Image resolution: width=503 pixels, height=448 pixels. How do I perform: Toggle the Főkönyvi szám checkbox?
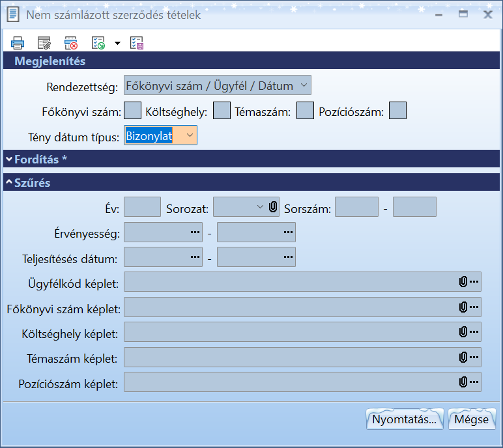132,111
